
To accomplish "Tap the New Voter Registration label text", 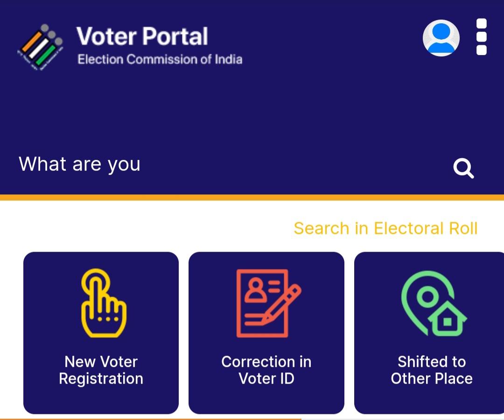I will pos(101,370).
